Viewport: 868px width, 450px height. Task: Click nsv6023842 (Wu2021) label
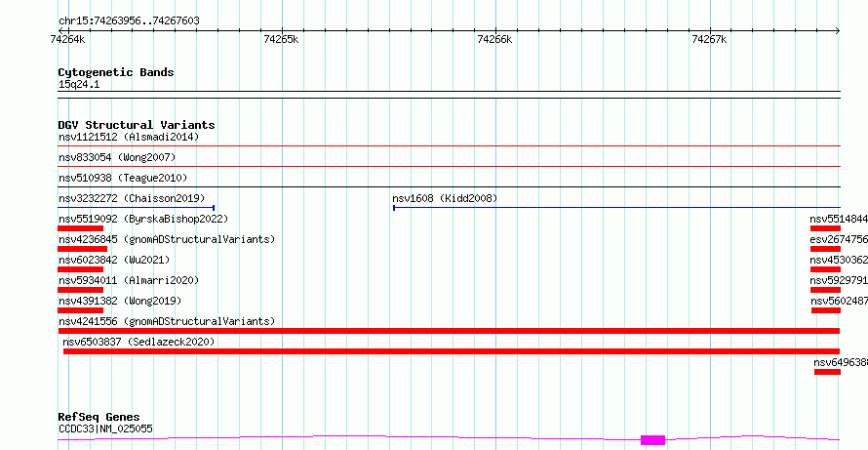coord(114,260)
